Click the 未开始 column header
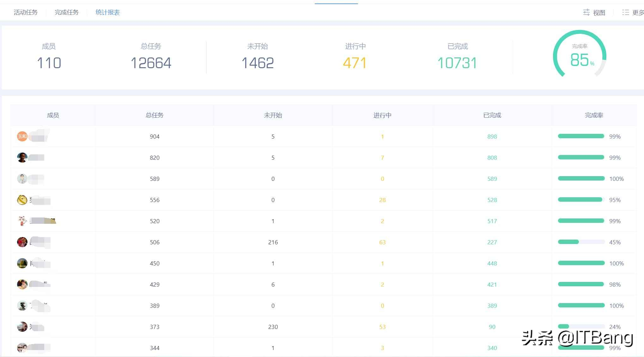The image size is (644, 357). 273,115
